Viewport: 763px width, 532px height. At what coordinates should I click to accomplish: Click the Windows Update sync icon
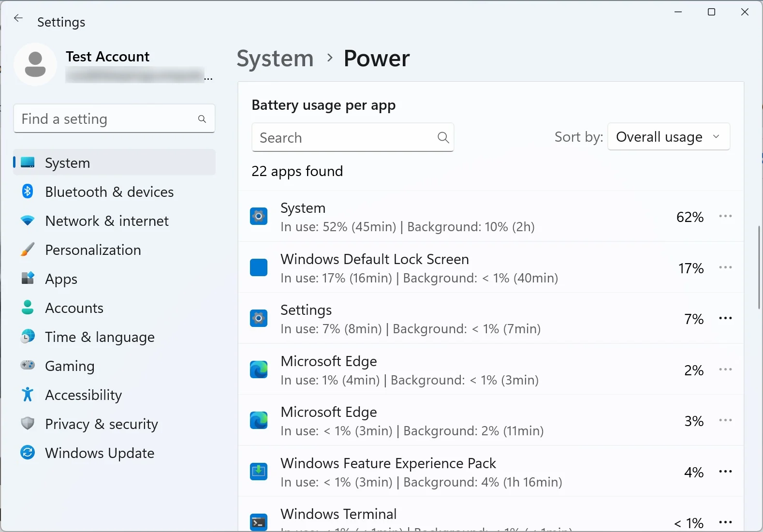point(28,453)
